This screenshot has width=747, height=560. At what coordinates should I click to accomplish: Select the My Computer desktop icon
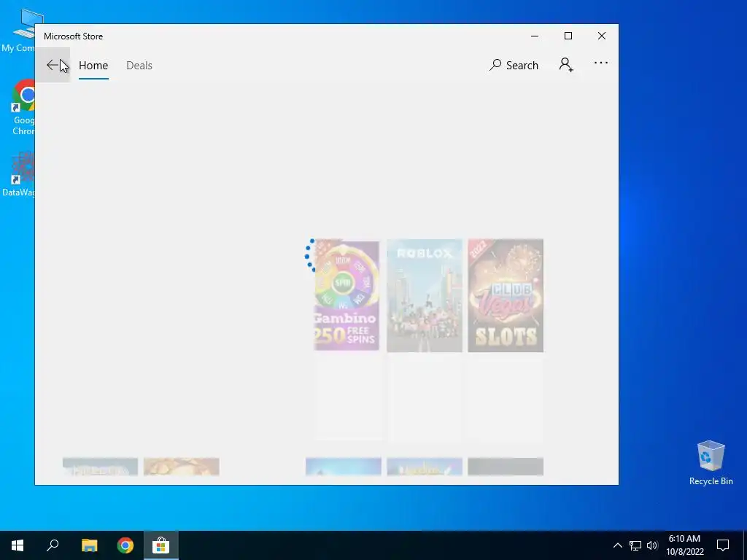[19, 31]
